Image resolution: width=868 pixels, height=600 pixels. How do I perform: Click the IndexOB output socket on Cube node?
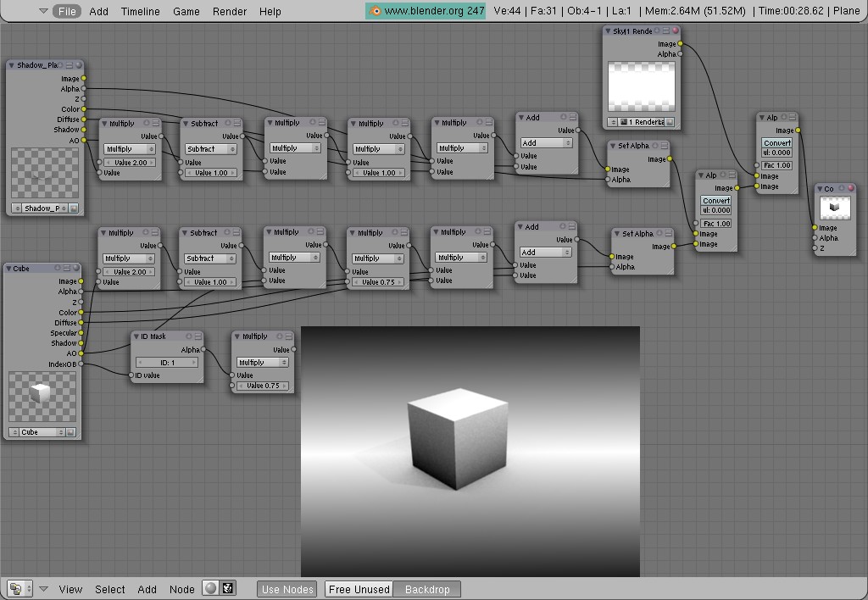(x=81, y=364)
